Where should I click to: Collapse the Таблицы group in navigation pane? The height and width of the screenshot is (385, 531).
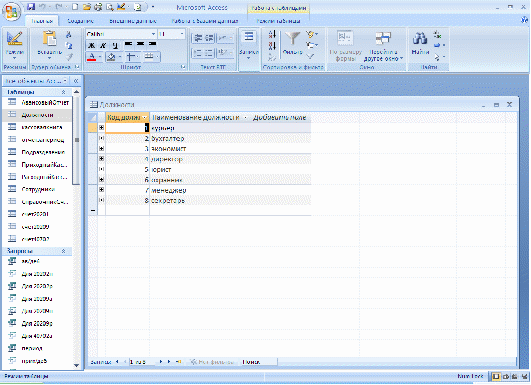coord(63,92)
